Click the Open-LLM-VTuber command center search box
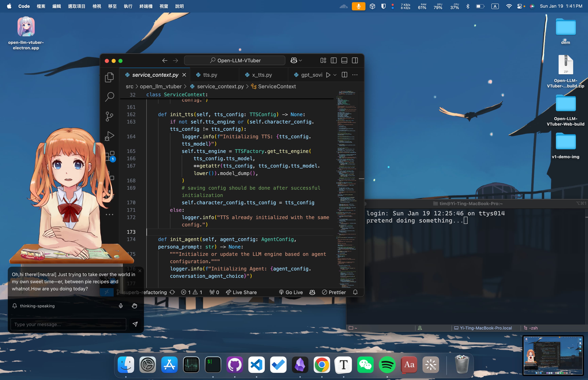588x380 pixels. point(235,60)
